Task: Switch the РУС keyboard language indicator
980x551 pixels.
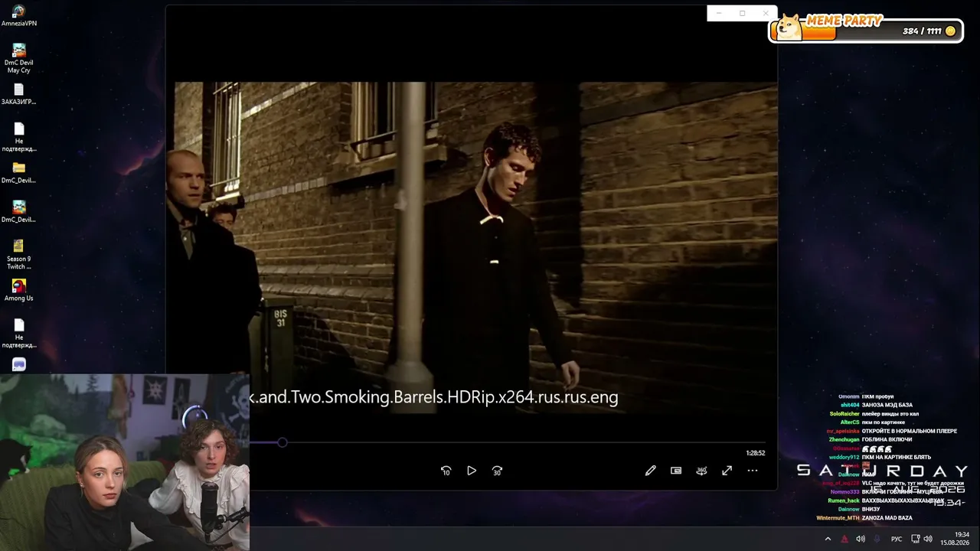Action: click(x=897, y=539)
